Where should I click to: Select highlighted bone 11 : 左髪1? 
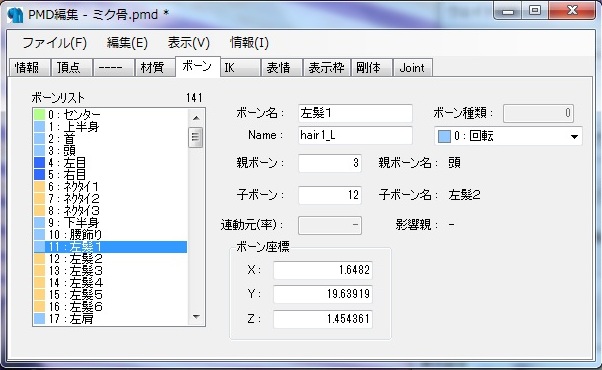(110, 247)
